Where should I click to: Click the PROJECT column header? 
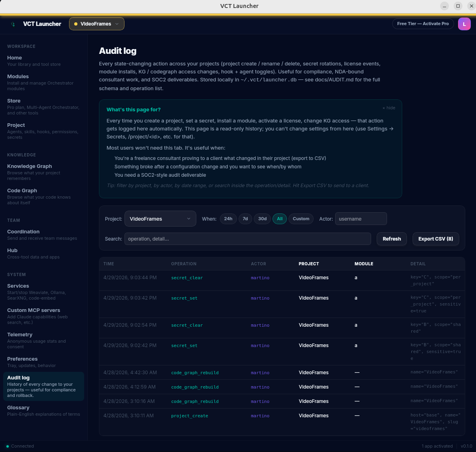(309, 264)
